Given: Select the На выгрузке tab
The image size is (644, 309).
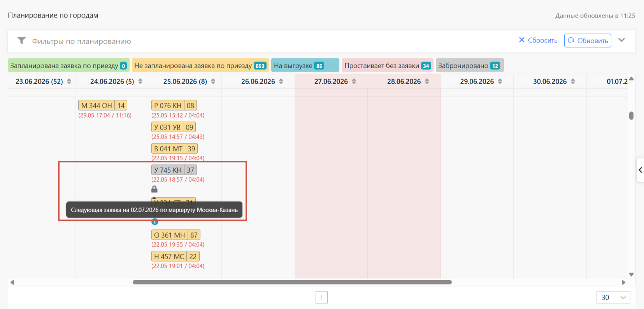Looking at the screenshot, I should point(305,65).
